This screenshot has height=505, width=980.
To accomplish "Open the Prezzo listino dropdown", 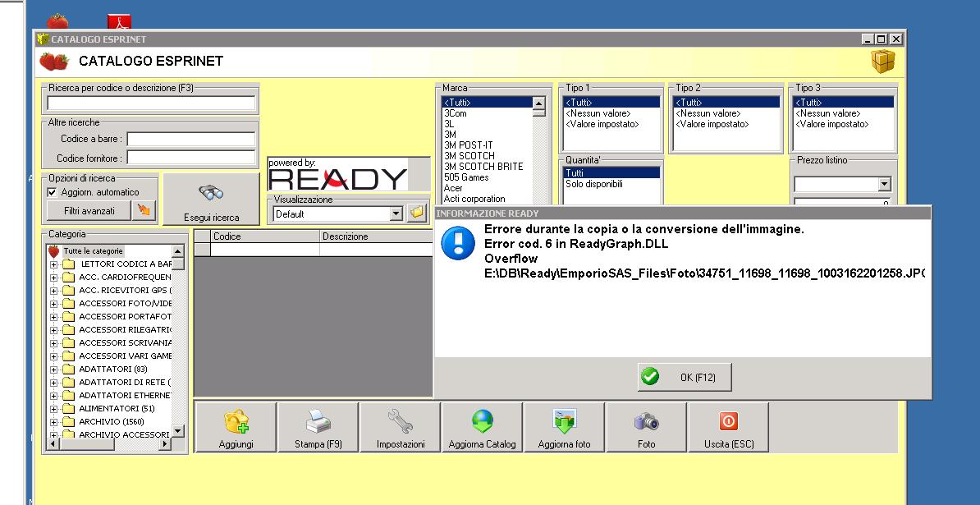I will pos(886,185).
